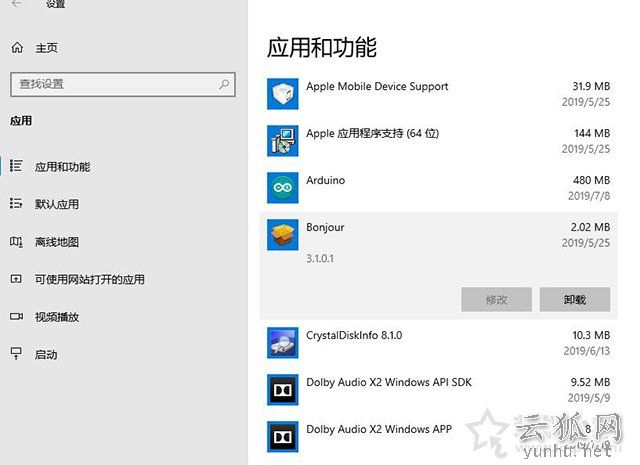
Task: Go to 主页 home icon
Action: tap(17, 48)
